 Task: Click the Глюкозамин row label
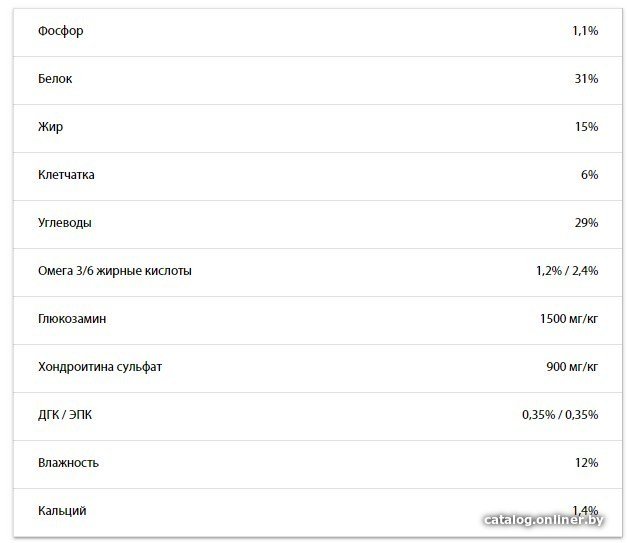tap(72, 319)
